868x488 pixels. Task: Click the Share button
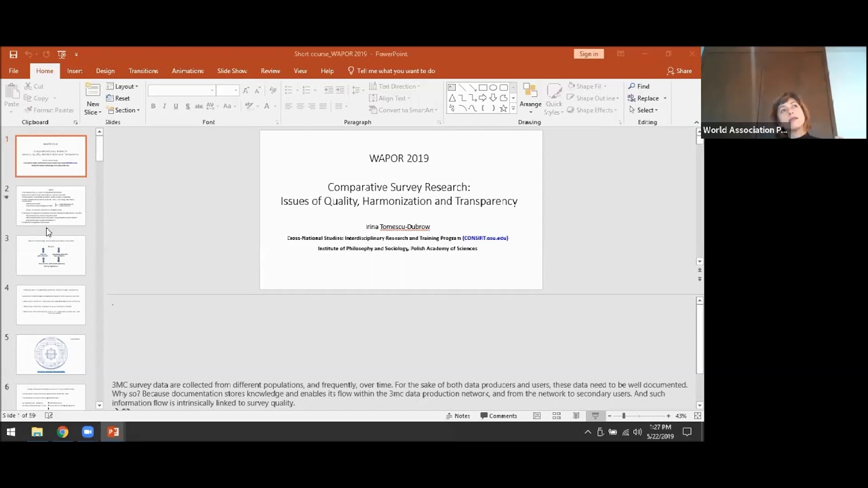[679, 70]
